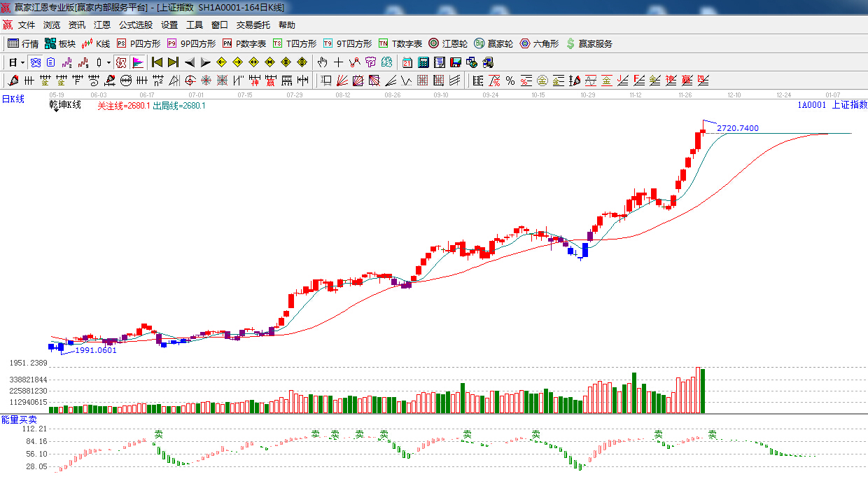Click the 板块 toolbar button
Viewport: 868px width, 479px height.
click(60, 43)
